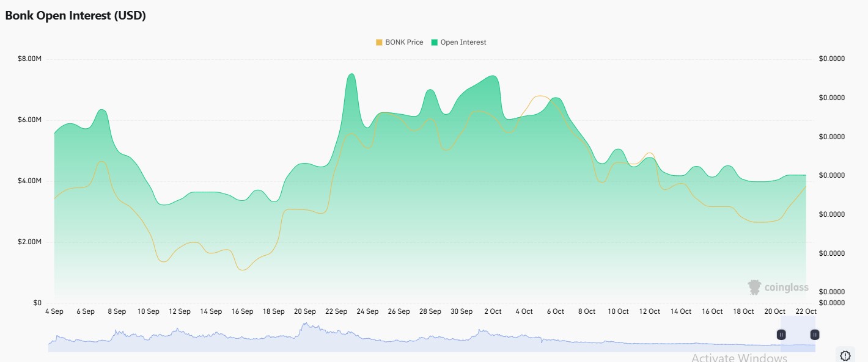Click the 10 Oct date label
Image resolution: width=868 pixels, height=362 pixels.
click(x=618, y=311)
